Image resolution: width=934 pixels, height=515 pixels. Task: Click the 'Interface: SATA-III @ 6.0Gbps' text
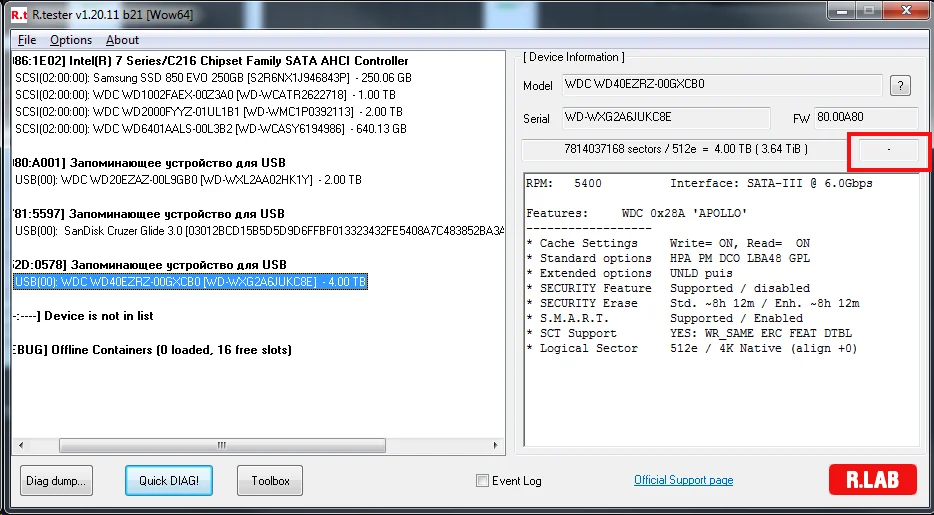pyautogui.click(x=771, y=183)
